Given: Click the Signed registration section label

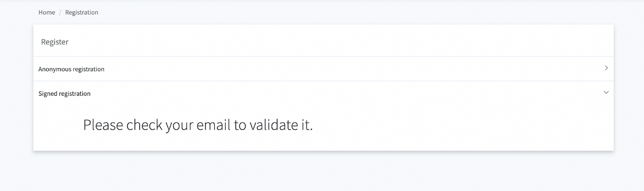Looking at the screenshot, I should point(64,94).
